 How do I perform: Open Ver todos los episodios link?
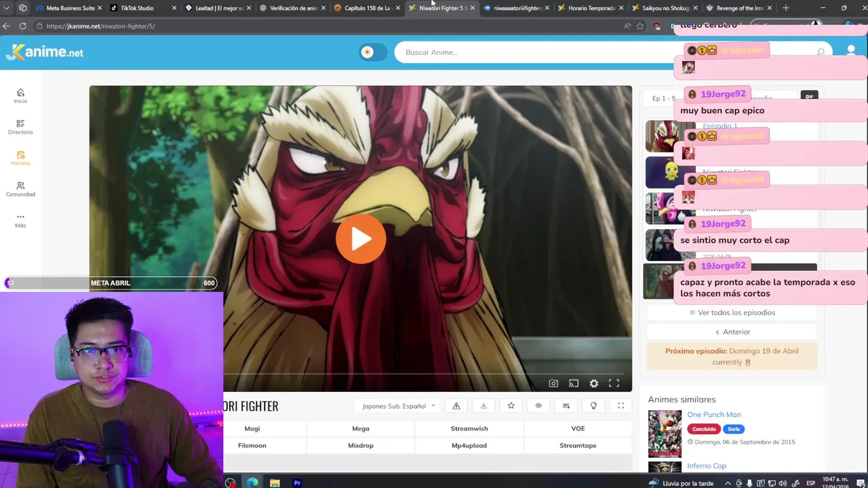732,312
